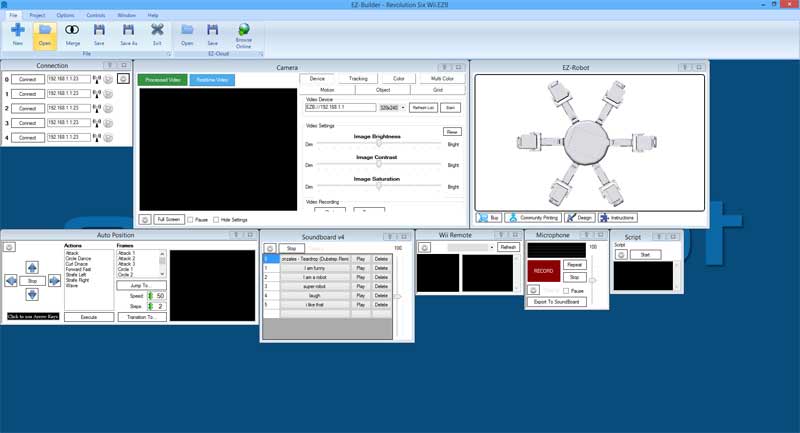The image size is (800, 433).
Task: Click Realtime Video blue button
Action: [212, 80]
